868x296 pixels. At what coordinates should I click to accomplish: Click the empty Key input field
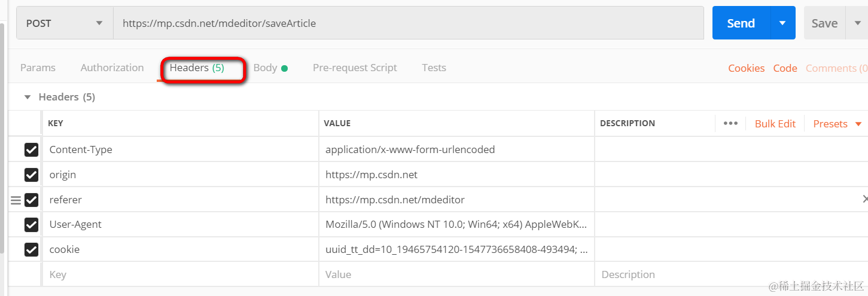(179, 274)
